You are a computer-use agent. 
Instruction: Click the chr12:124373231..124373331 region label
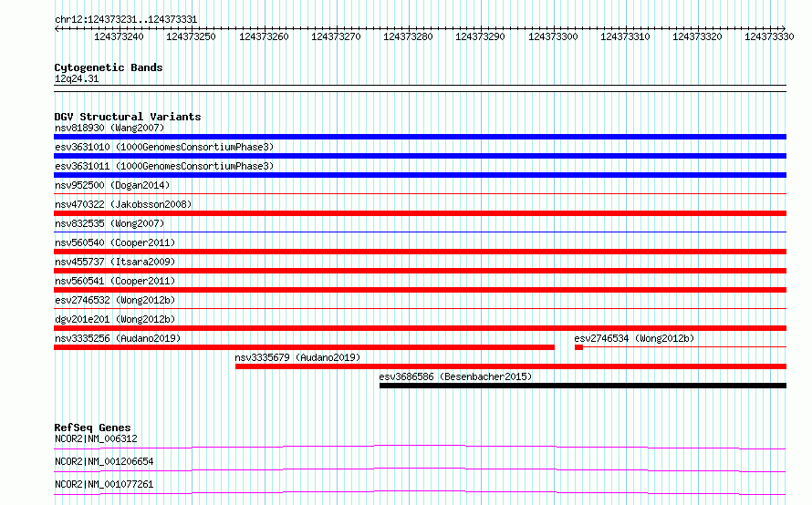tap(126, 20)
